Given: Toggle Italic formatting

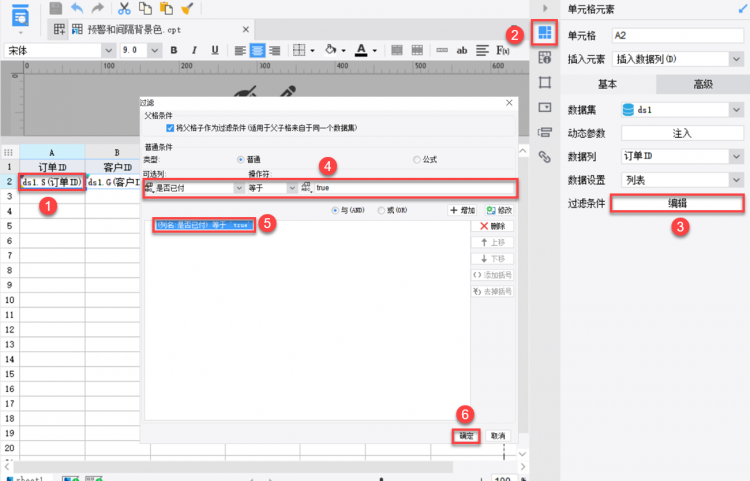Looking at the screenshot, I should pyautogui.click(x=194, y=50).
